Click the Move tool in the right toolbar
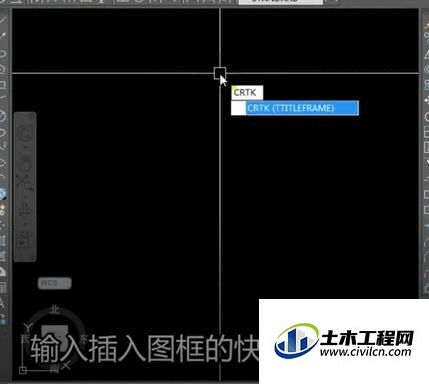 click(x=426, y=100)
